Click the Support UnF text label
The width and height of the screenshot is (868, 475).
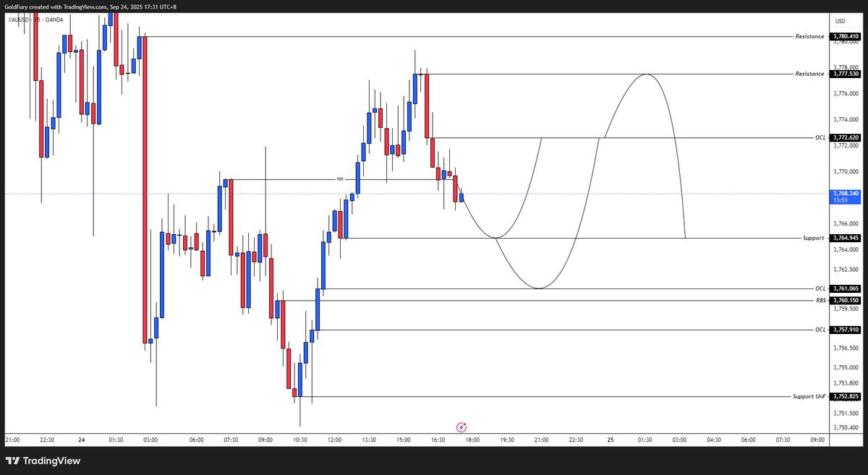pos(809,396)
